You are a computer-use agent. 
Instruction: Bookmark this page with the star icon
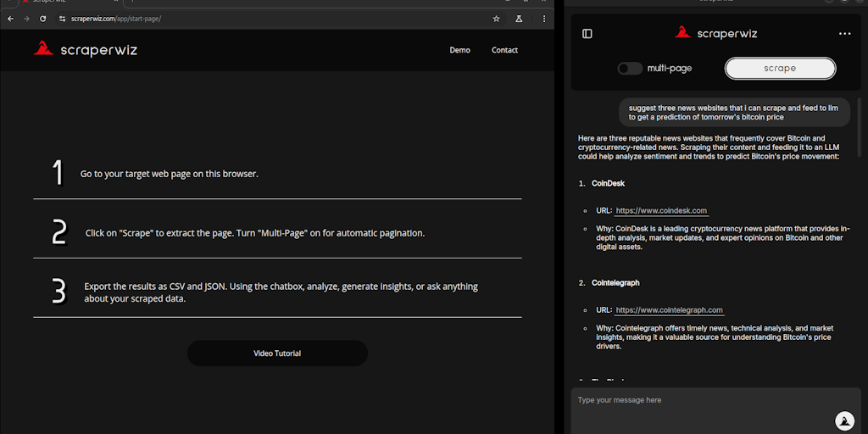click(x=496, y=19)
